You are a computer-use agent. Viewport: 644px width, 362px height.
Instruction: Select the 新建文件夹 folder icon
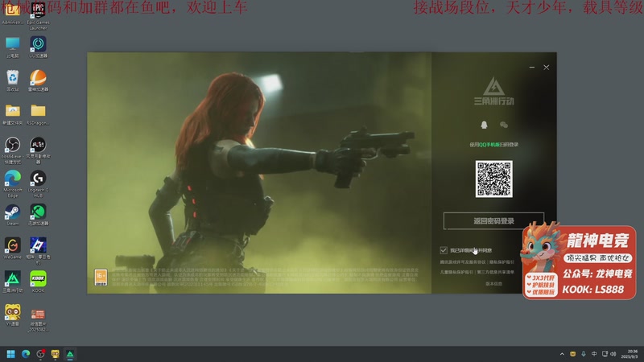click(12, 114)
